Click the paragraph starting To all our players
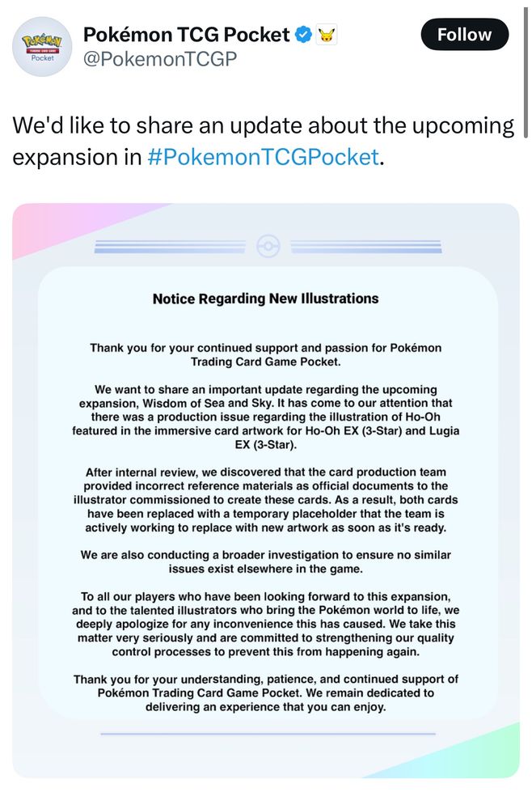 [x=265, y=625]
